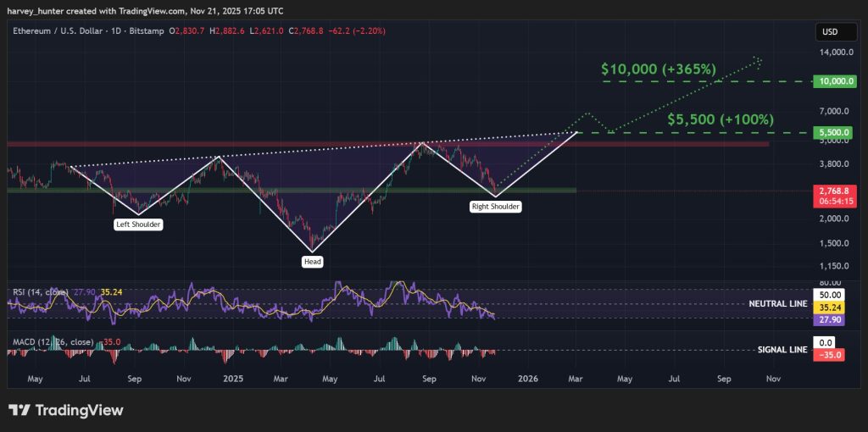Click the yellow 35.24 RSI value tag
Viewport: 868px width, 432px height.
coord(828,308)
